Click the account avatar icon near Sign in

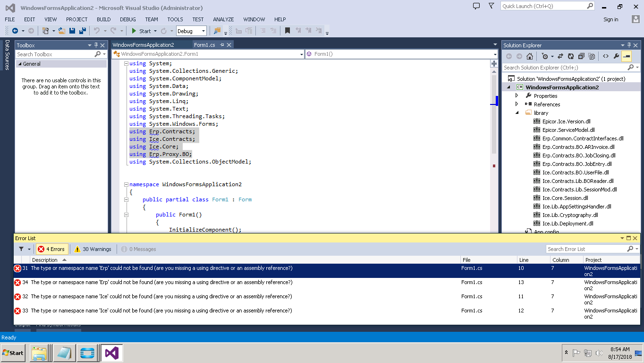pyautogui.click(x=636, y=19)
